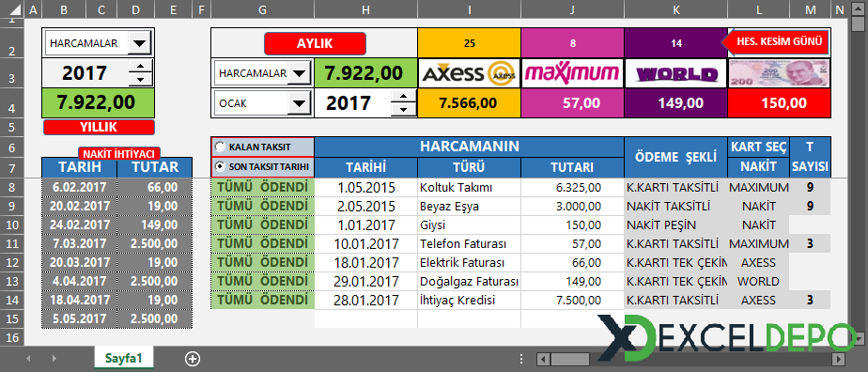Image resolution: width=868 pixels, height=372 pixels.
Task: Select the Axess total cell 7.566,00
Action: 469,103
